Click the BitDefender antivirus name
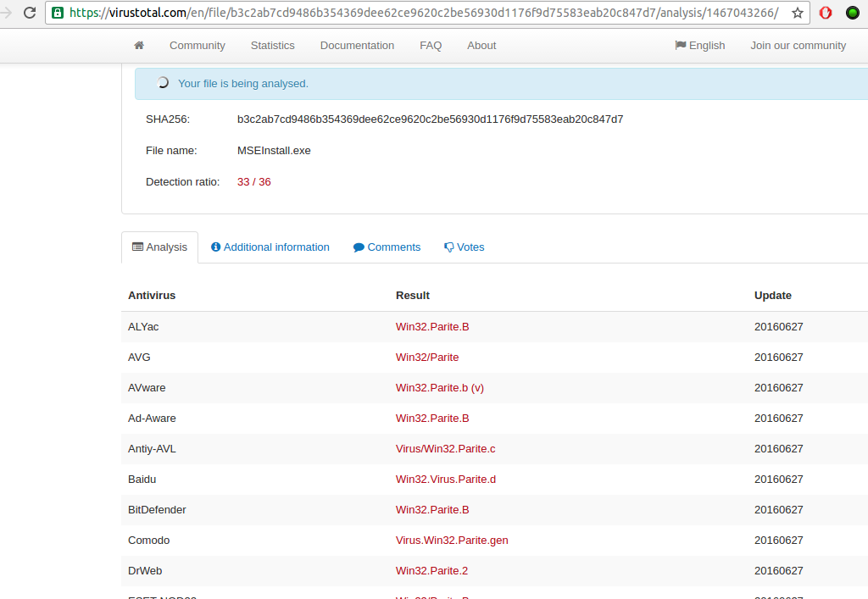868x599 pixels. click(157, 509)
